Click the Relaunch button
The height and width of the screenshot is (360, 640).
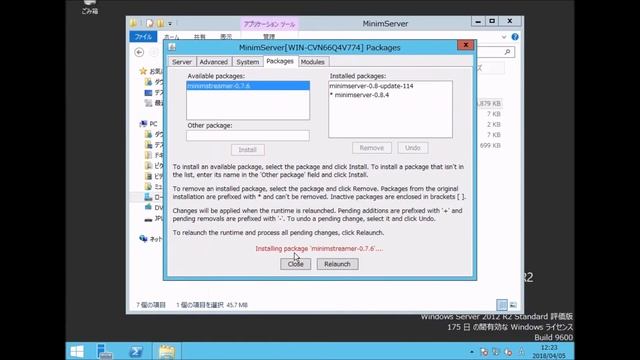pos(338,264)
